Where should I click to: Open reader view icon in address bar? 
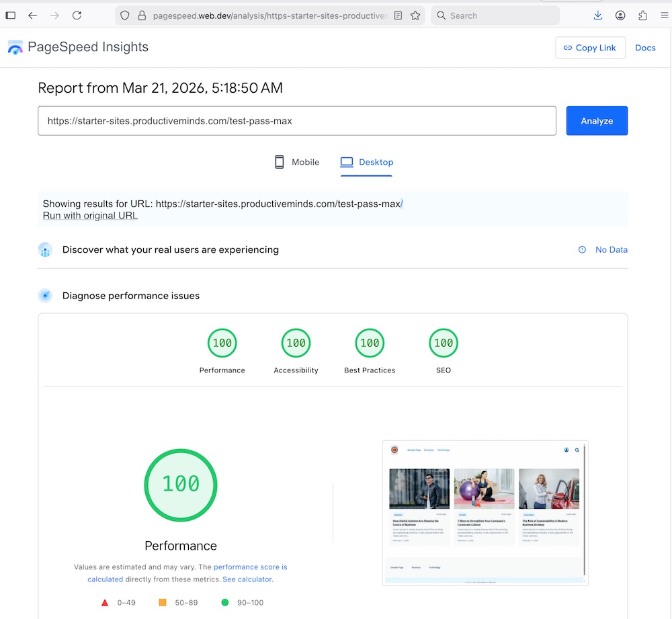398,15
